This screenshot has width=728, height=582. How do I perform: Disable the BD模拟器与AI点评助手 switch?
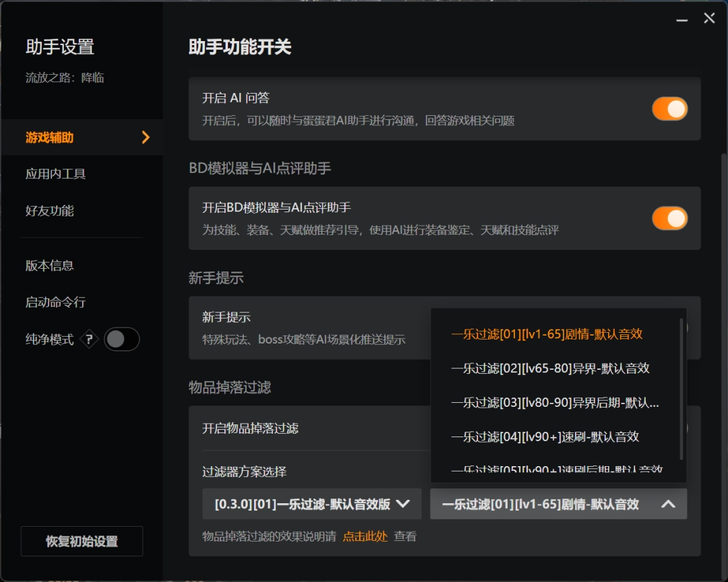click(x=669, y=218)
